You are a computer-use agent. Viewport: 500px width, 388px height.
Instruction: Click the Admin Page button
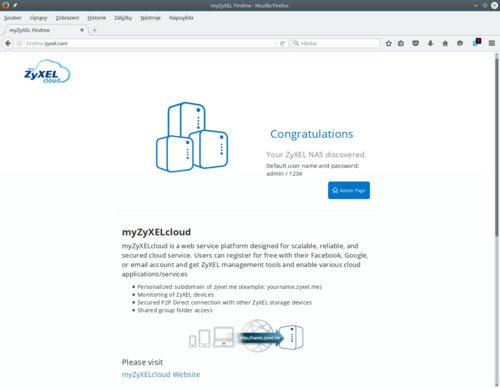pos(349,190)
